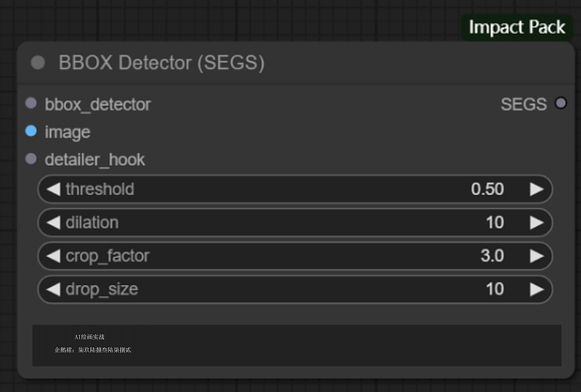Click the bbox_detector input socket
The width and height of the screenshot is (581, 392).
pyautogui.click(x=31, y=103)
